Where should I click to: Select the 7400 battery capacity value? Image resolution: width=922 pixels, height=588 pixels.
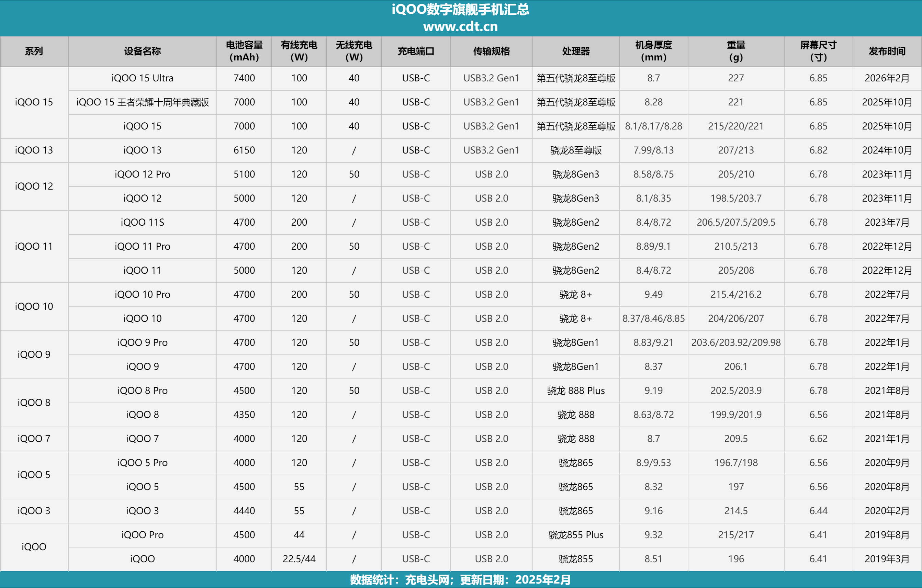(x=244, y=78)
